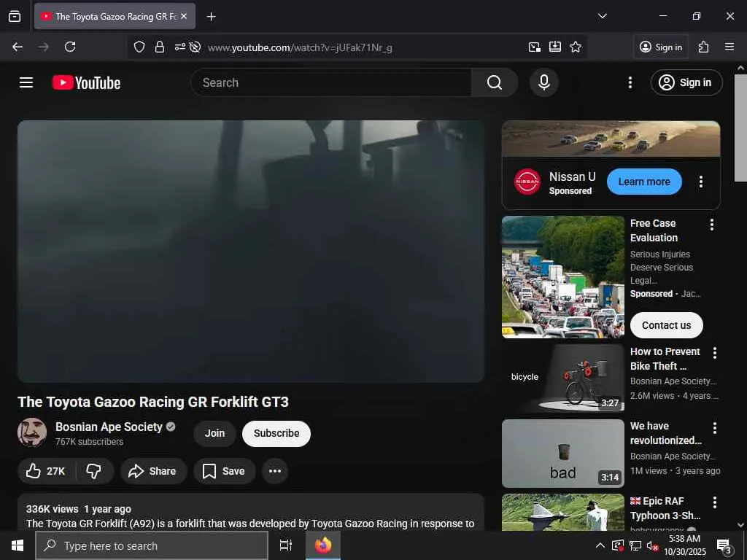This screenshot has width=747, height=560.
Task: Open picture-in-picture icon in address bar
Action: click(x=535, y=47)
